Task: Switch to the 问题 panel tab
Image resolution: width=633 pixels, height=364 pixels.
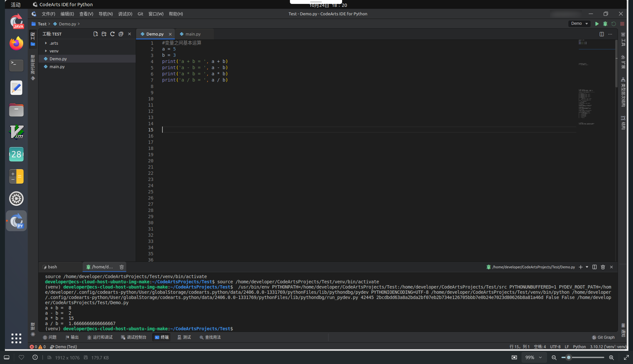Action: pyautogui.click(x=50, y=337)
